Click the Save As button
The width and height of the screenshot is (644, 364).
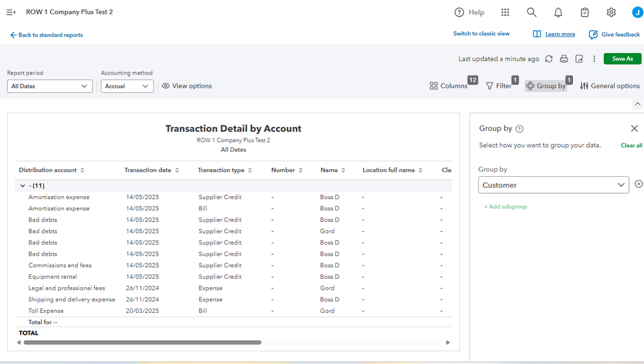click(622, 59)
